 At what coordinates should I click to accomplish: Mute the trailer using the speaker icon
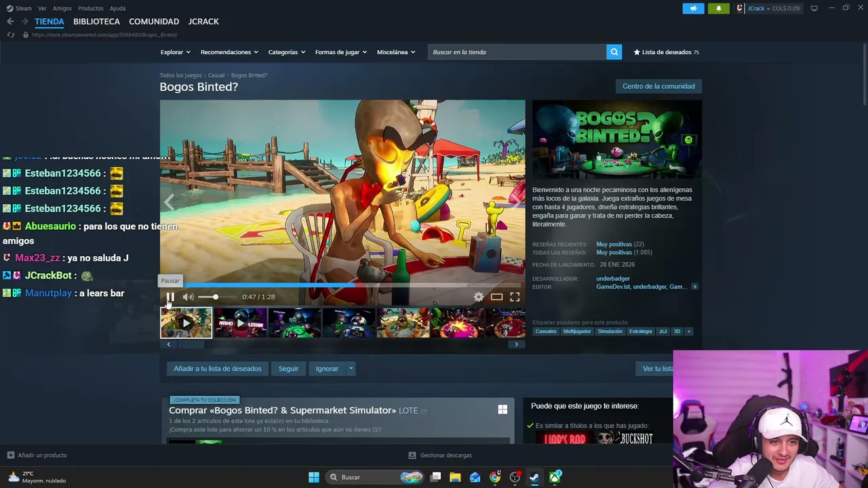pyautogui.click(x=188, y=297)
